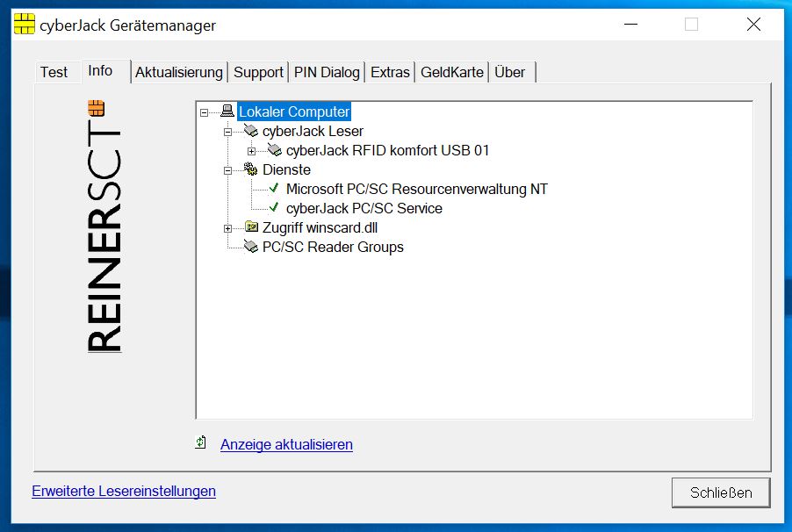792x532 pixels.
Task: Click the reader icon beside PC/SC Reader Groups
Action: pyautogui.click(x=251, y=247)
